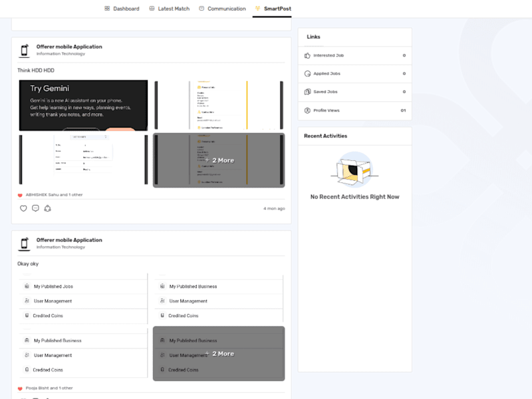Click the Offerer mobile Application phone avatar in first post

[24, 51]
